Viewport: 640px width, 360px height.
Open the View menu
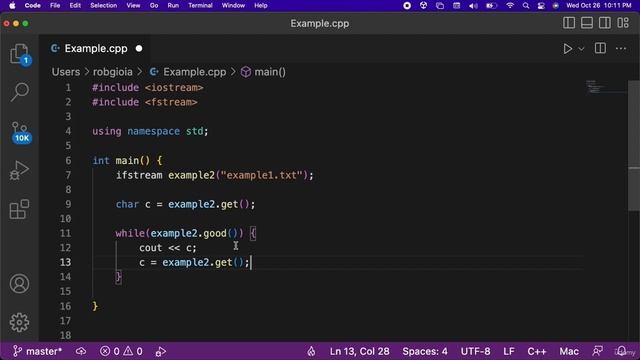point(133,5)
